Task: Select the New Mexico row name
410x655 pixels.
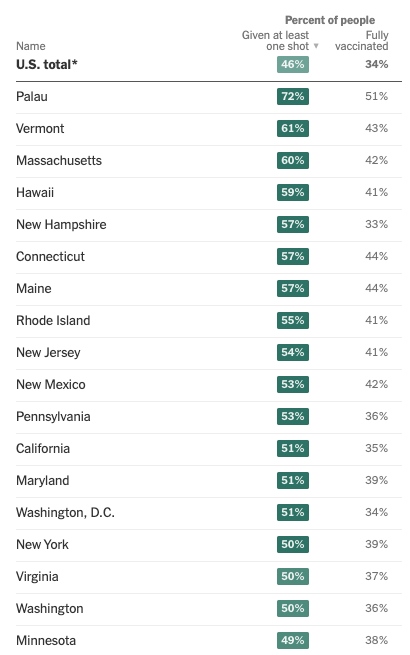Action: (x=51, y=384)
